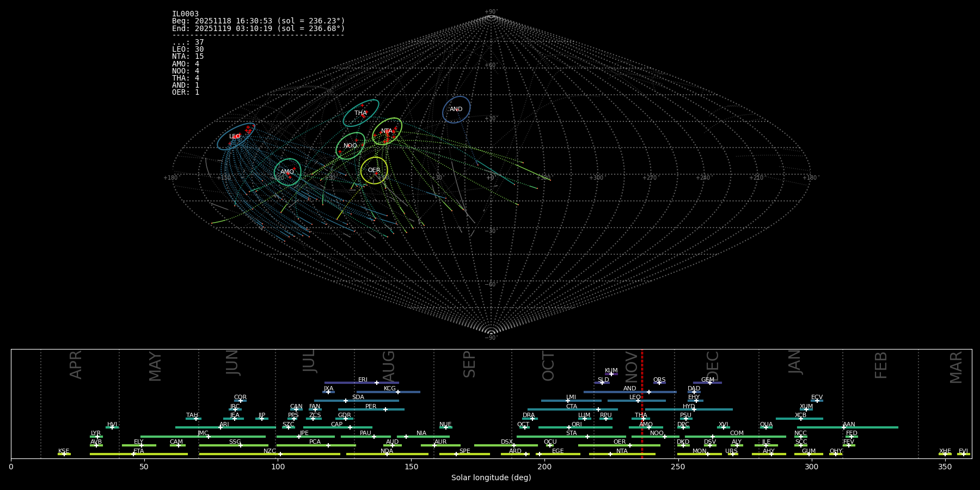Select the GEM shower bar in timeline
Viewport: 980px width, 490px height.
tap(707, 383)
